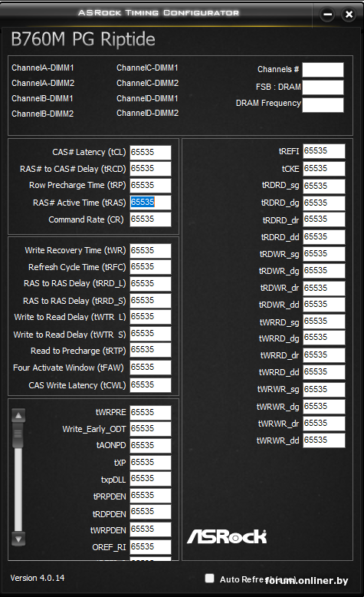364x597 pixels.
Task: Focus the Refresh Cycle Time (tRFC) field
Action: click(150, 267)
